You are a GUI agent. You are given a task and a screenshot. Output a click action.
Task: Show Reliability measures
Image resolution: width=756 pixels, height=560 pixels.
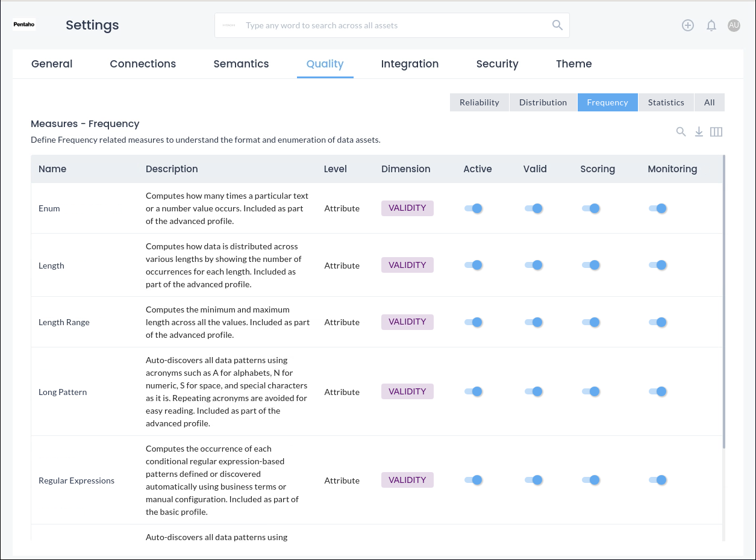(x=479, y=102)
